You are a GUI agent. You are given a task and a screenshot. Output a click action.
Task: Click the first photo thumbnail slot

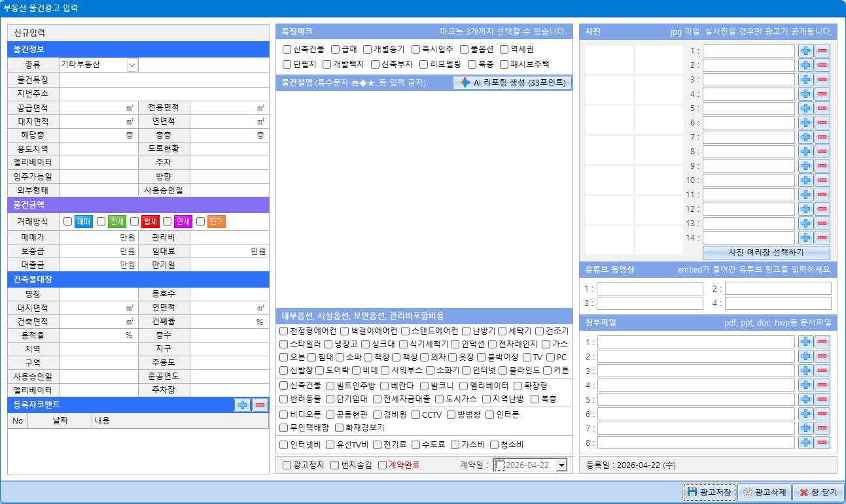point(609,59)
